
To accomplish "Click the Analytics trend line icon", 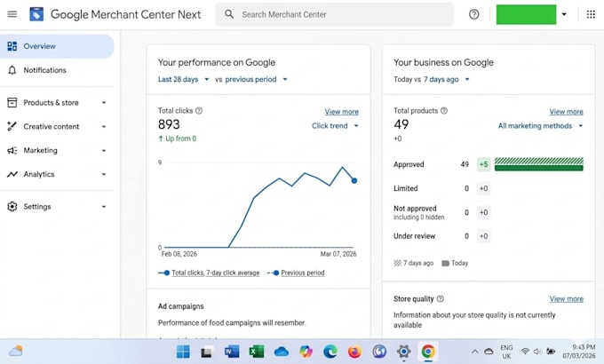I will point(12,174).
